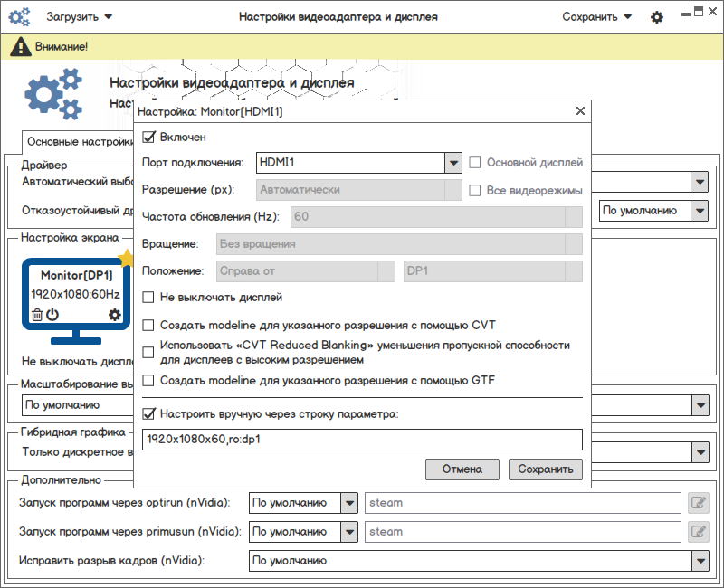Viewport: 724px width, 588px height.
Task: Click the gears app icon in title bar
Action: point(19,16)
